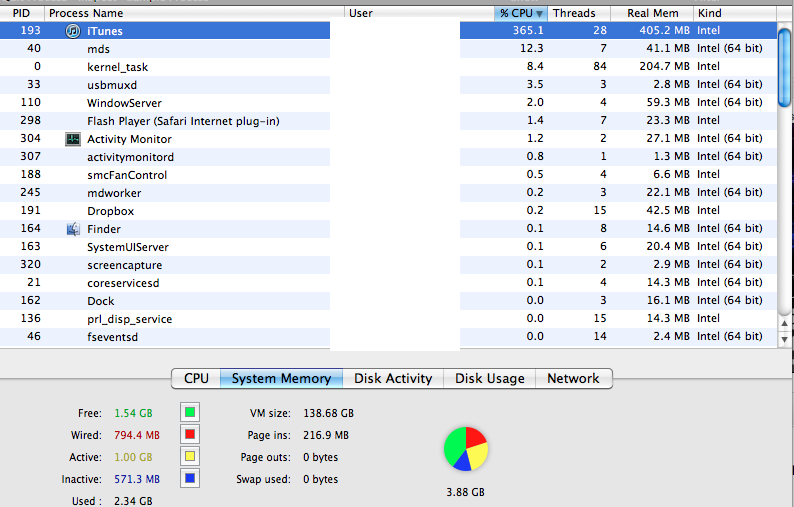Select the activitymonitord process row
The image size is (794, 507).
[388, 157]
